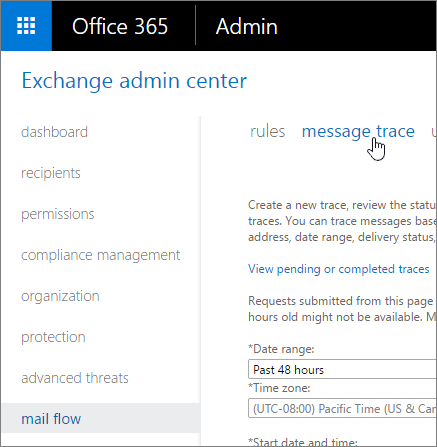Image resolution: width=437 pixels, height=447 pixels.
Task: Click the 'Requests submitted from this page' text
Action: [x=342, y=309]
